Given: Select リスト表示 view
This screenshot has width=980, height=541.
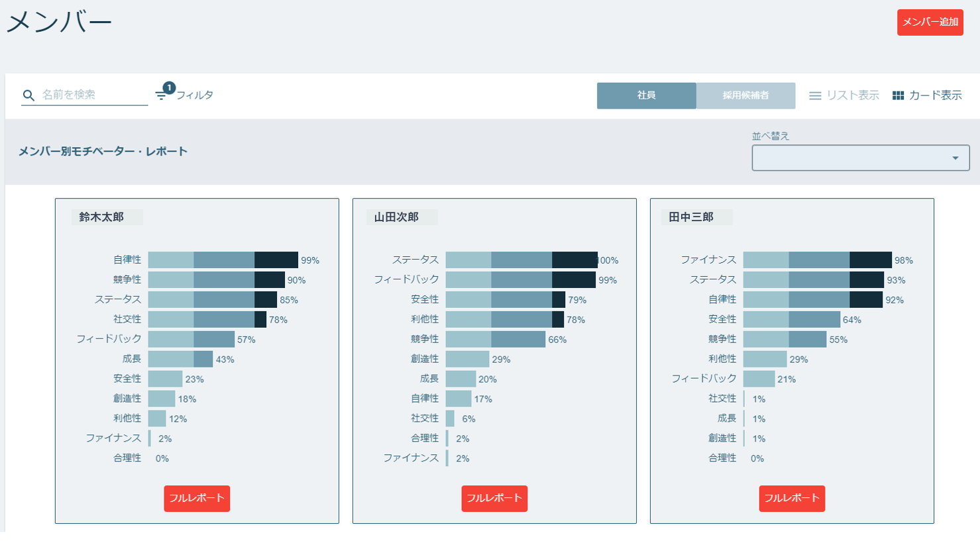Looking at the screenshot, I should click(x=844, y=95).
